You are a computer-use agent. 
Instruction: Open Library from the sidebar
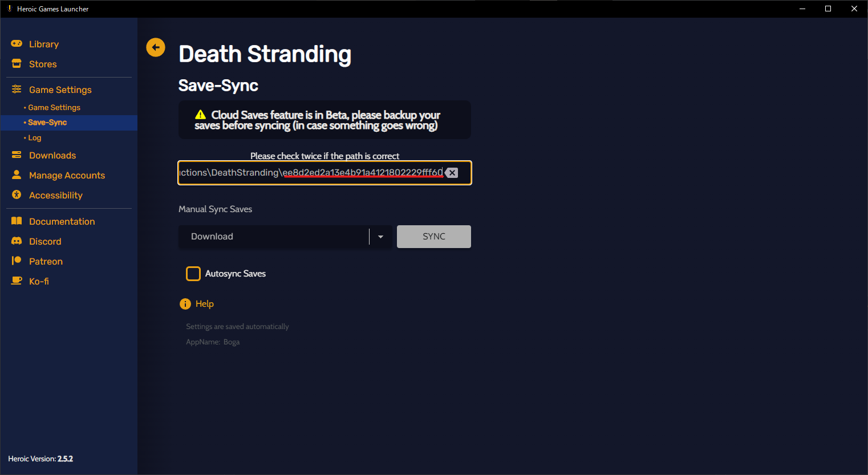[44, 44]
